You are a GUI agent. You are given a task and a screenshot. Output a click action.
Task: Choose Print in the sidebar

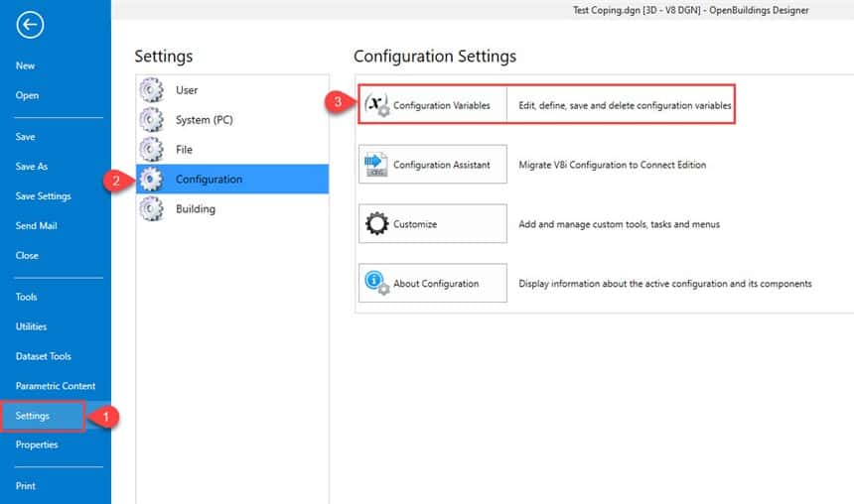pos(25,486)
